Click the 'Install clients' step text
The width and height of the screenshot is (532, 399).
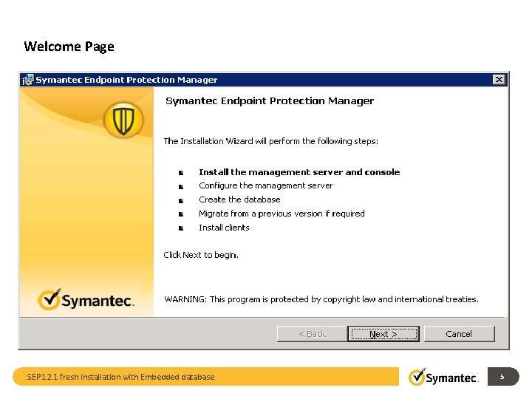[224, 228]
